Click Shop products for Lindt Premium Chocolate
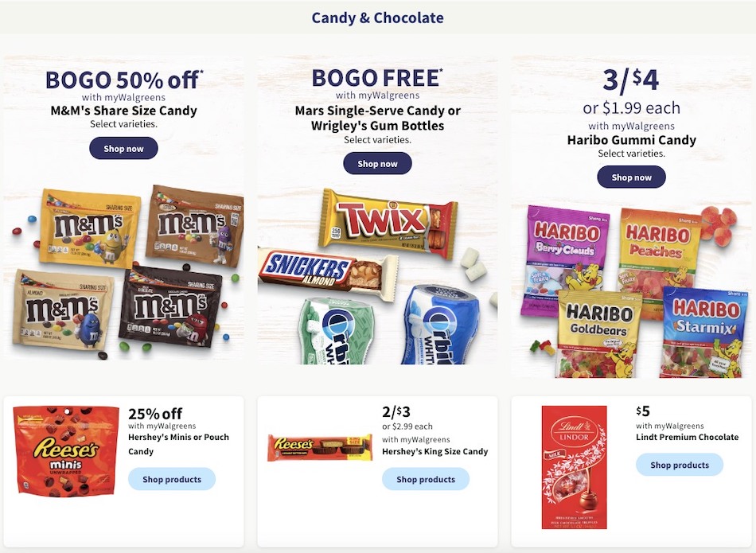Screen dimensions: 756x553 click(679, 465)
